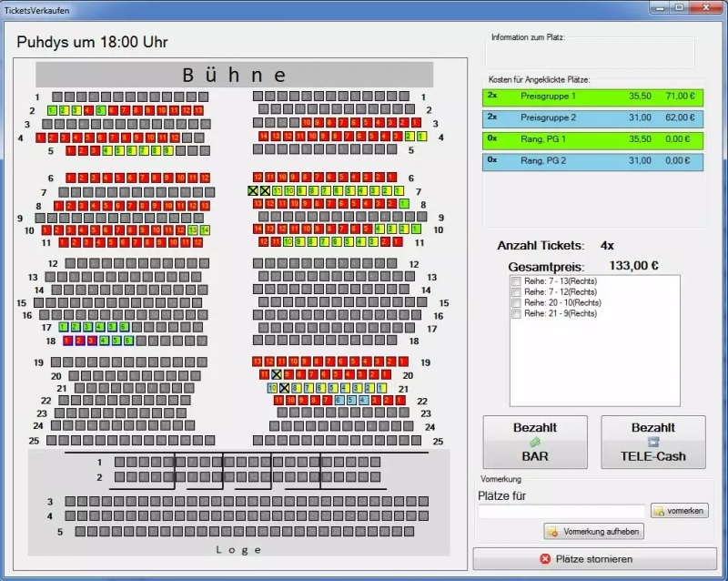Pick green seat 6 in left row 17
The height and width of the screenshot is (581, 728).
pyautogui.click(x=124, y=327)
